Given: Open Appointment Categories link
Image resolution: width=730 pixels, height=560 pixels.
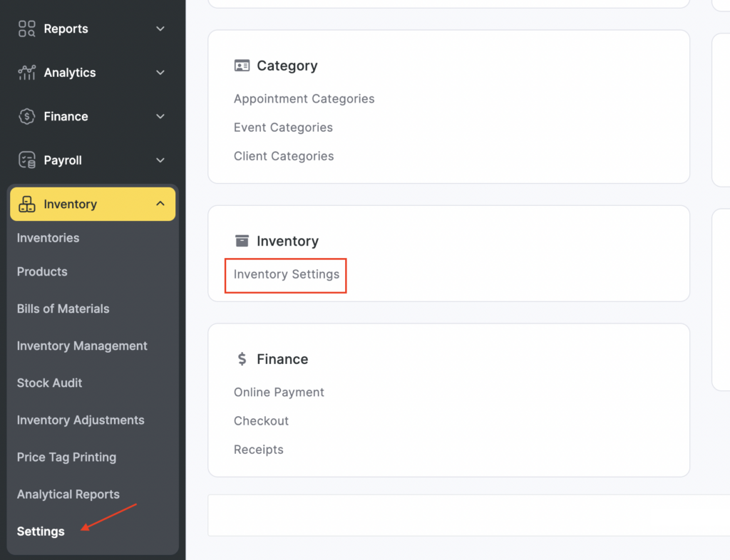Looking at the screenshot, I should [x=304, y=99].
